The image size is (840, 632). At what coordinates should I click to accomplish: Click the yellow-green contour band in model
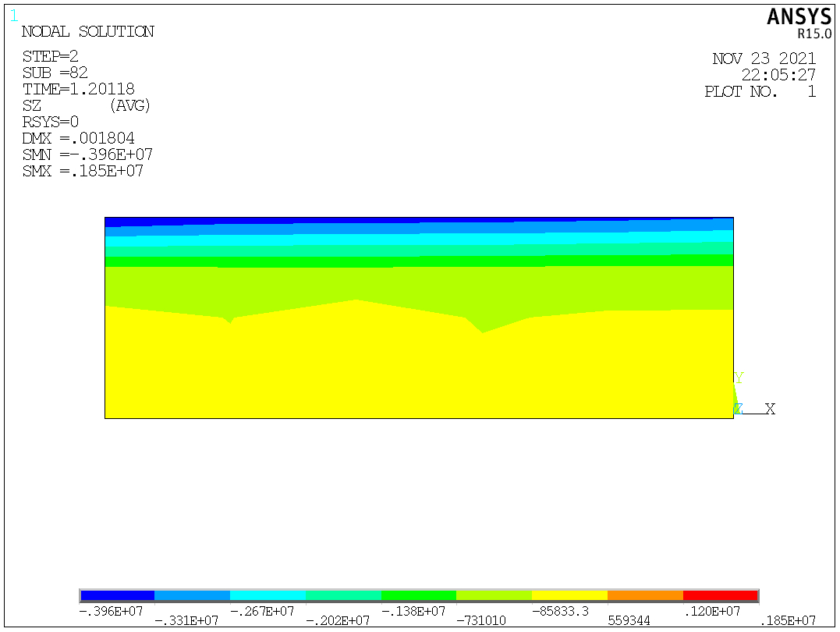tap(419, 284)
